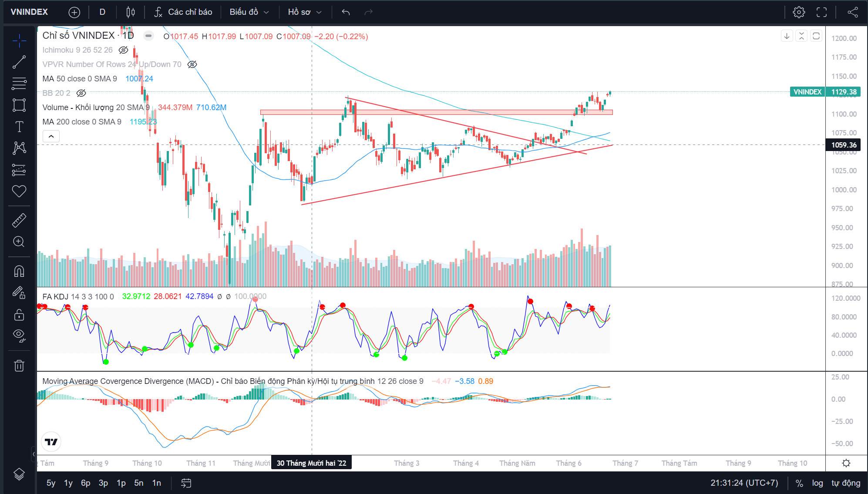Open the candlestick chart style selector

point(131,12)
